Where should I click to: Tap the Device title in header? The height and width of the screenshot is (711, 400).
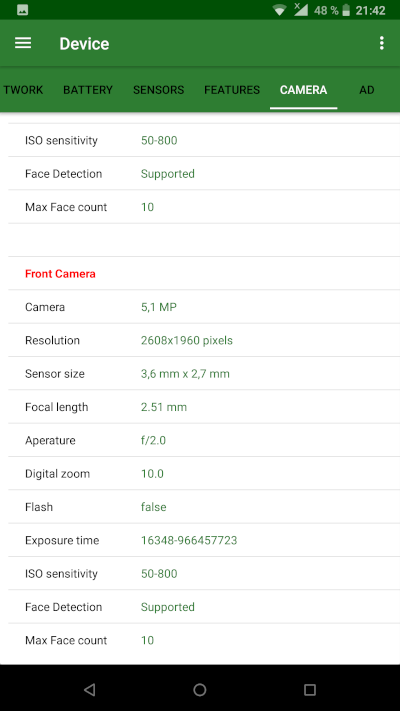coord(84,44)
